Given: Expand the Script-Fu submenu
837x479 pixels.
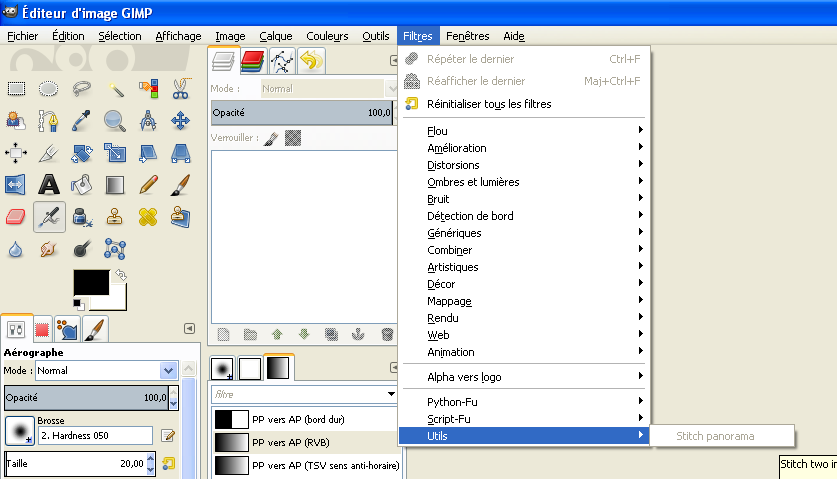Looking at the screenshot, I should pos(523,419).
